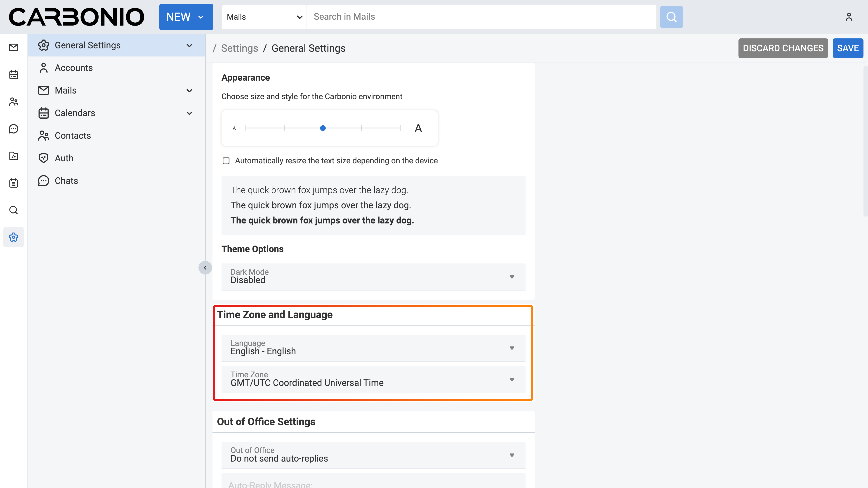The width and height of the screenshot is (868, 488).
Task: Open the Time Zone dropdown
Action: click(x=373, y=379)
